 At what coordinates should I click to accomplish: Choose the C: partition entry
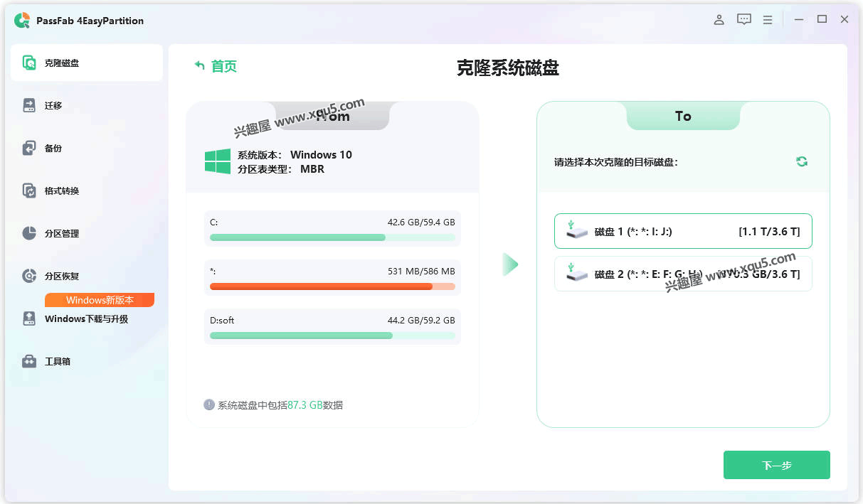332,229
